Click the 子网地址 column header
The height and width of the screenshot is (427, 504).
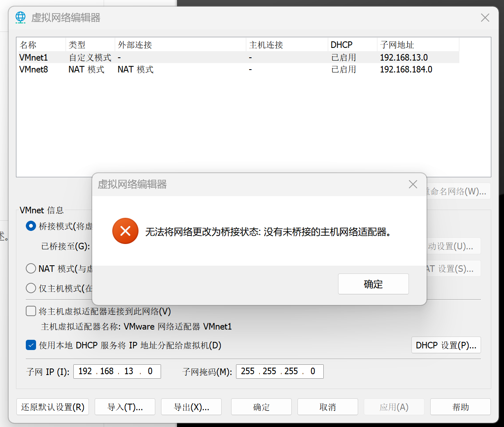point(418,45)
